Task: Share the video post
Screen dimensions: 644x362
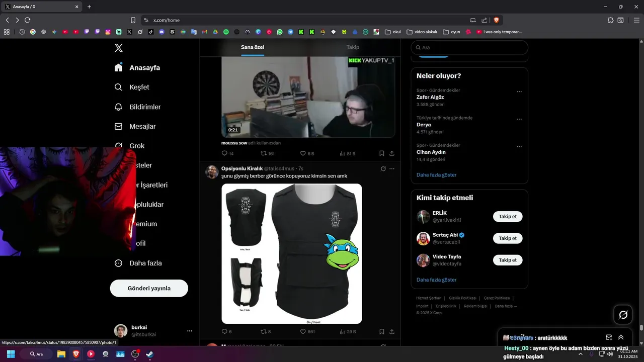Action: pyautogui.click(x=392, y=153)
